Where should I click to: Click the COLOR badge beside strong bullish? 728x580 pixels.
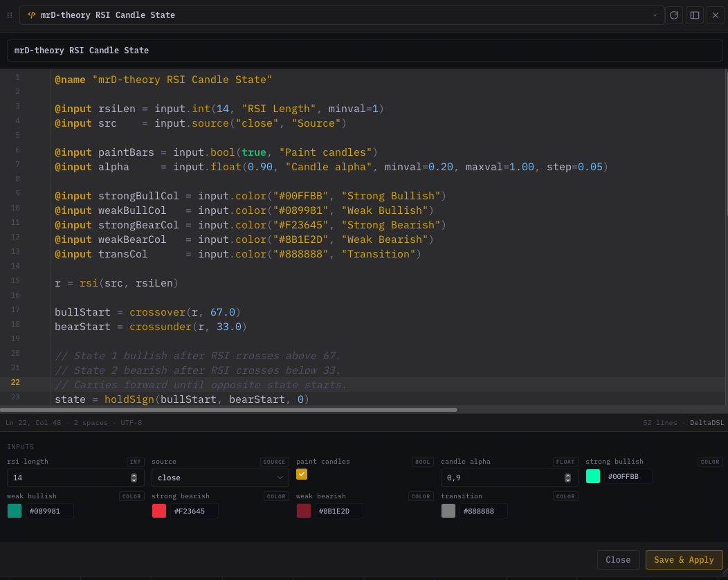[710, 462]
